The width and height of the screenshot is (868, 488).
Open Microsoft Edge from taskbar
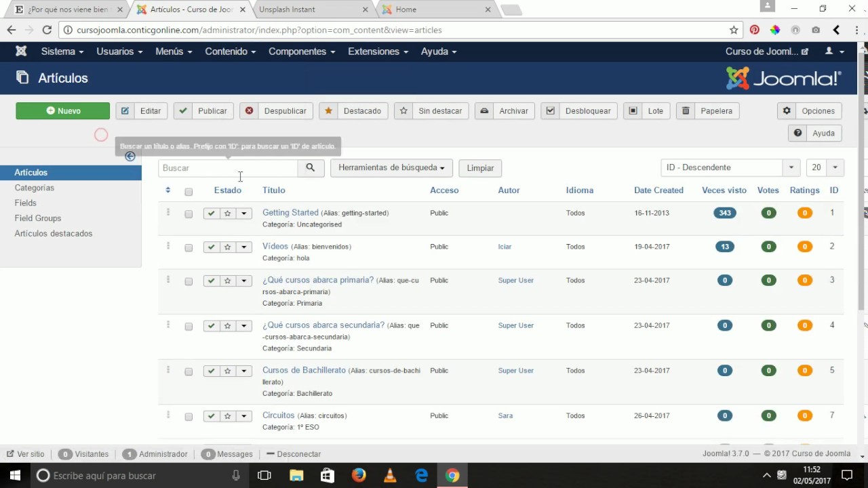pyautogui.click(x=421, y=475)
